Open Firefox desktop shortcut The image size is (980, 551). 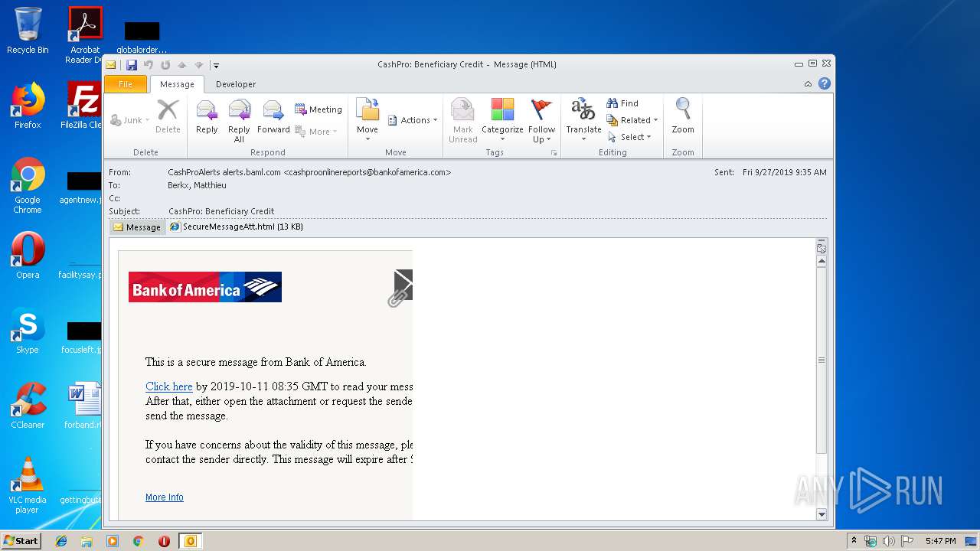(x=28, y=106)
